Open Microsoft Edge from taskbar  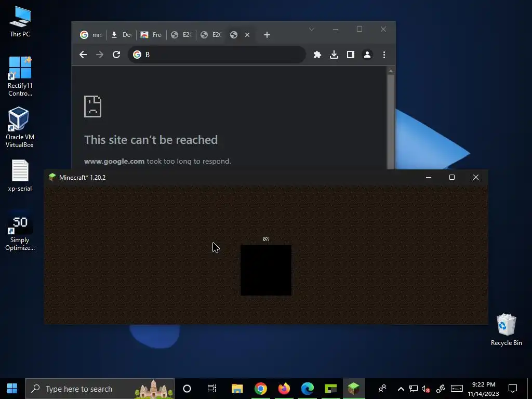[x=308, y=389]
